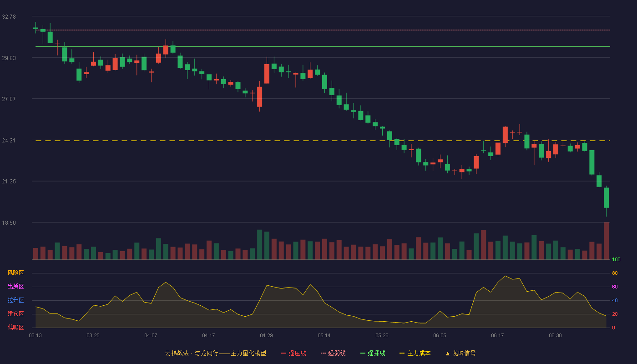Click the 24.21 price axis label

pos(9,140)
